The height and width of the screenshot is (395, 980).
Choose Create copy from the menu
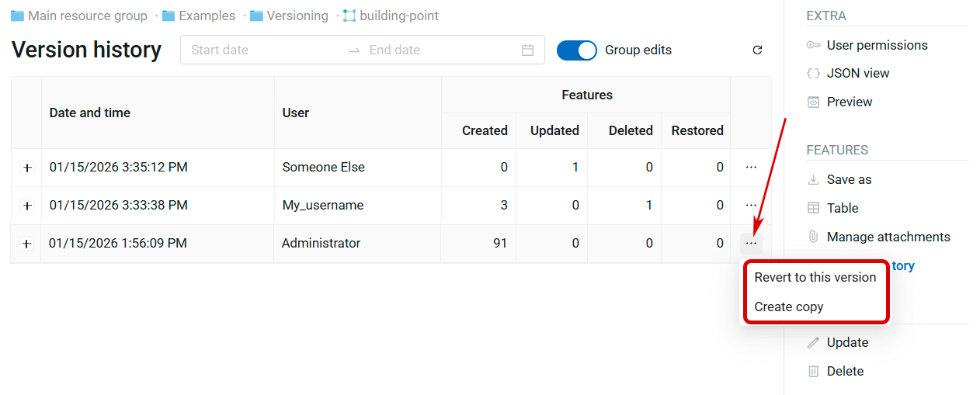(x=788, y=307)
